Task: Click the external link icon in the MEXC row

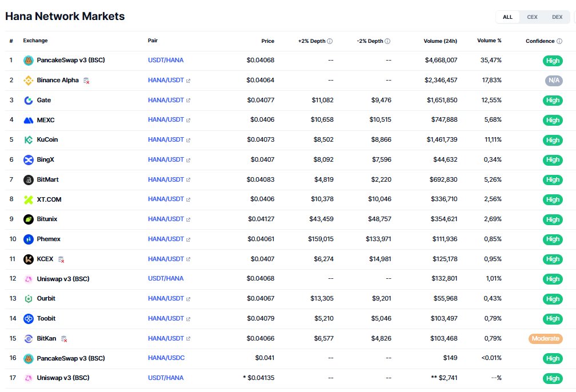Action: pyautogui.click(x=188, y=120)
